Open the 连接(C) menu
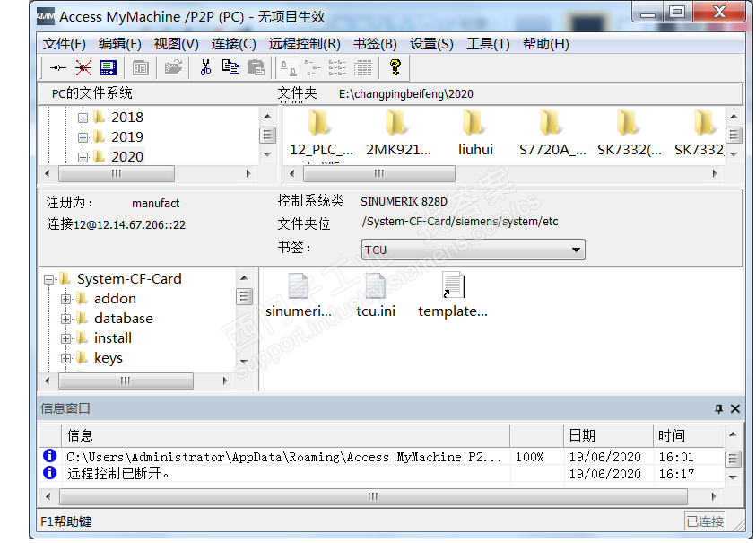The width and height of the screenshot is (756, 543). click(x=233, y=44)
